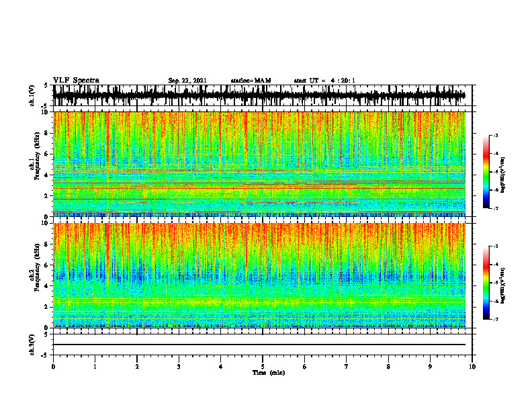The width and height of the screenshot is (532, 411).
Task: Click time axis tick label "3"
Action: tap(179, 367)
